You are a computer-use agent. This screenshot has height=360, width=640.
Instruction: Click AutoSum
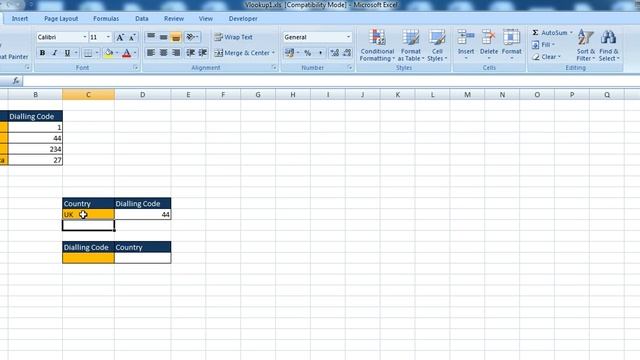click(x=550, y=33)
